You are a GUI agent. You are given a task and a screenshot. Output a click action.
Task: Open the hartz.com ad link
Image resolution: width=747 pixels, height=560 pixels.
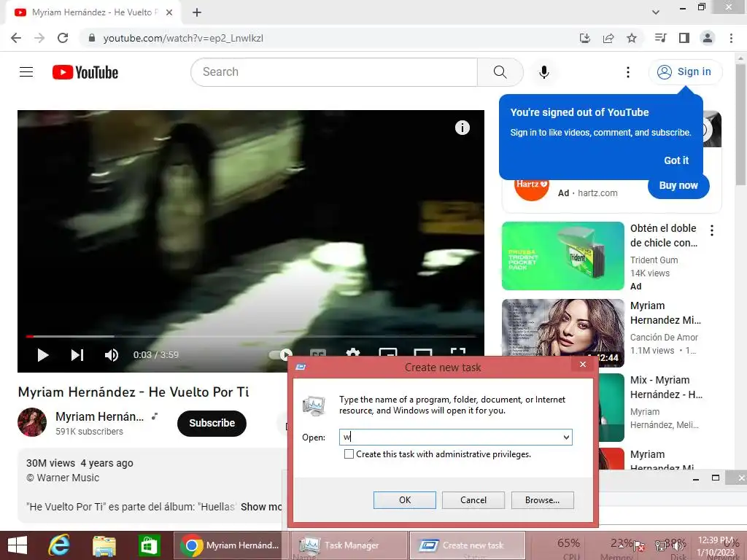pyautogui.click(x=597, y=192)
